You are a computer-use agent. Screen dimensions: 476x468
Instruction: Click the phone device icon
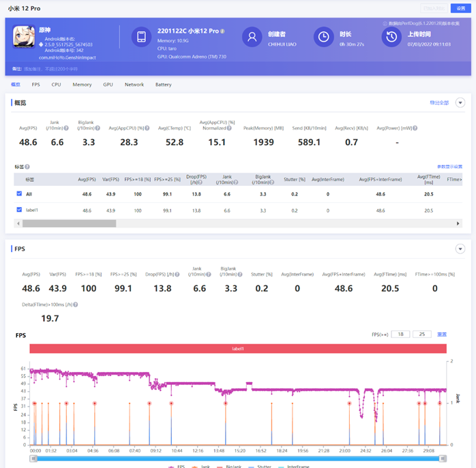141,37
